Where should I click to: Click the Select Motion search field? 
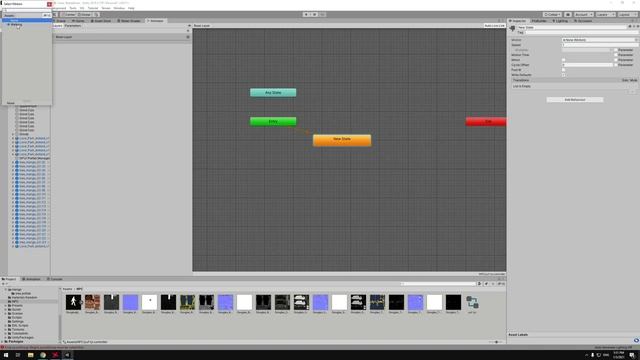coord(27,11)
